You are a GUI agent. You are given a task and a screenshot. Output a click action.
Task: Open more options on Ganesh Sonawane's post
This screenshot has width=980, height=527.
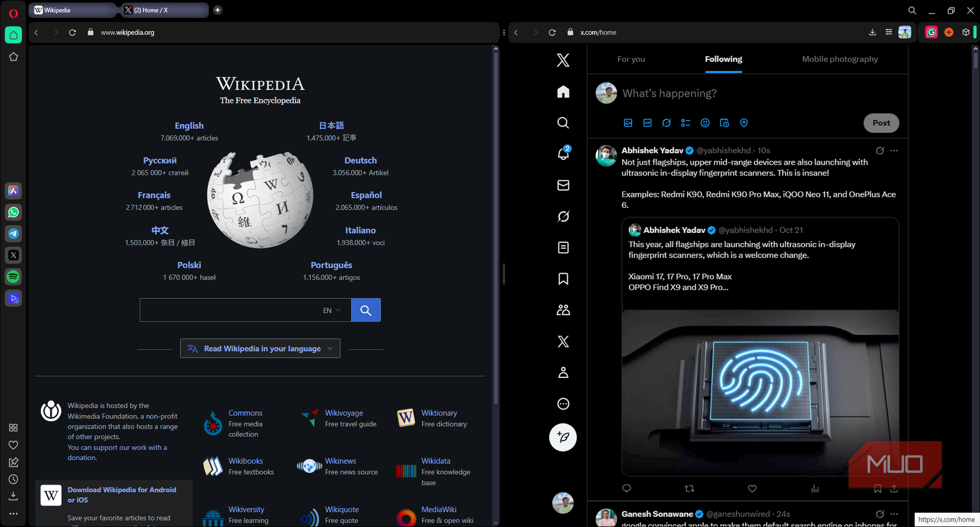click(x=894, y=514)
